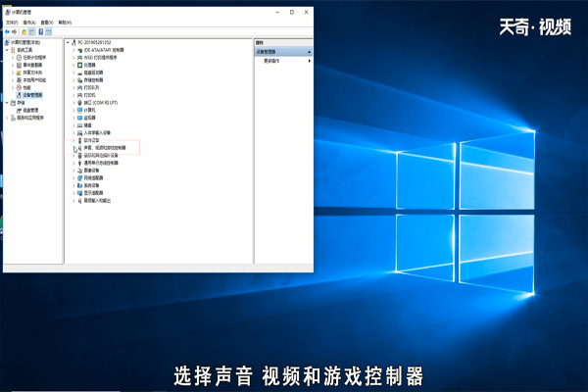Expand the WSD 打印提供程序 node
Viewport: 588px width, 392px height.
click(73, 58)
